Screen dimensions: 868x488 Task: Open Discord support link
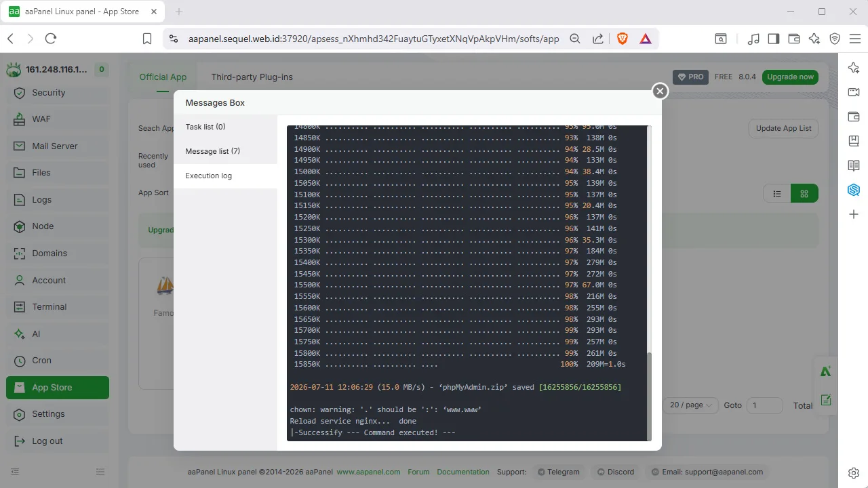(x=615, y=472)
